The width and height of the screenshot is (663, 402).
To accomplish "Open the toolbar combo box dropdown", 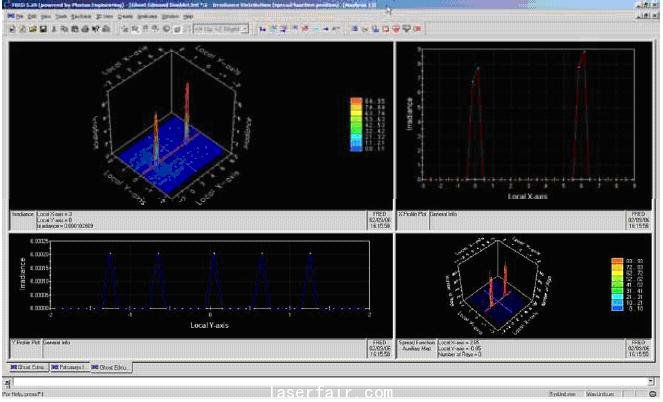I will click(x=243, y=29).
